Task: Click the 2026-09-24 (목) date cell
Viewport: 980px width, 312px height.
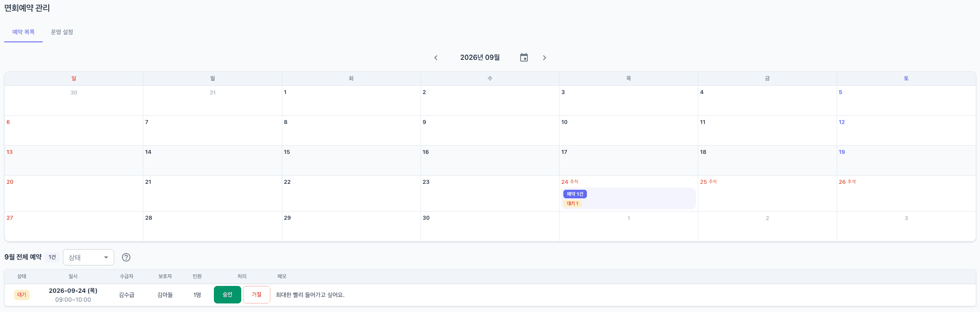Action: click(x=73, y=291)
